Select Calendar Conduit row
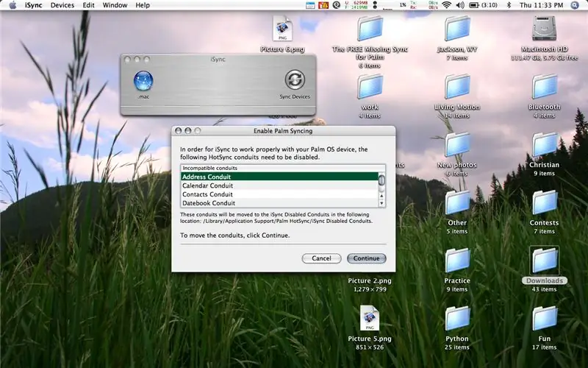This screenshot has width=588, height=368. tap(279, 185)
